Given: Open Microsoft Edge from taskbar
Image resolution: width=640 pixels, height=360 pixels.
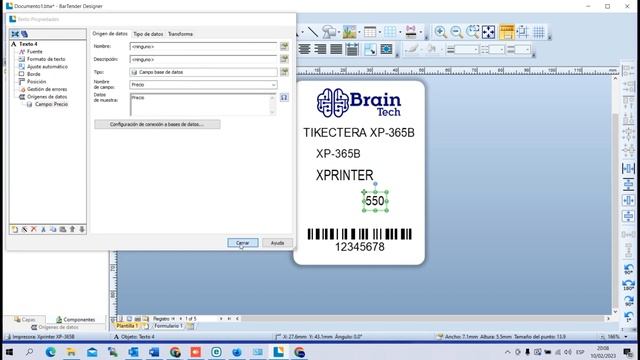Looking at the screenshot, I should pyautogui.click(x=51, y=352).
